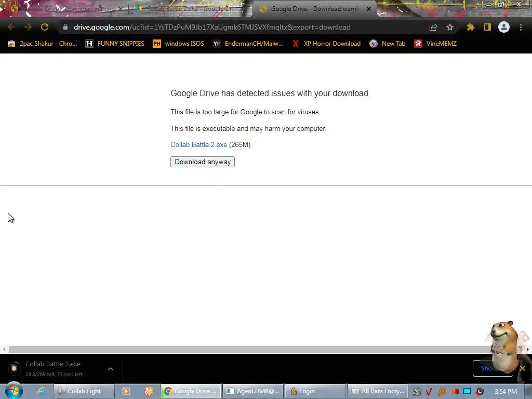Open the Windows Start button
Image resolution: width=532 pixels, height=399 pixels.
point(14,391)
